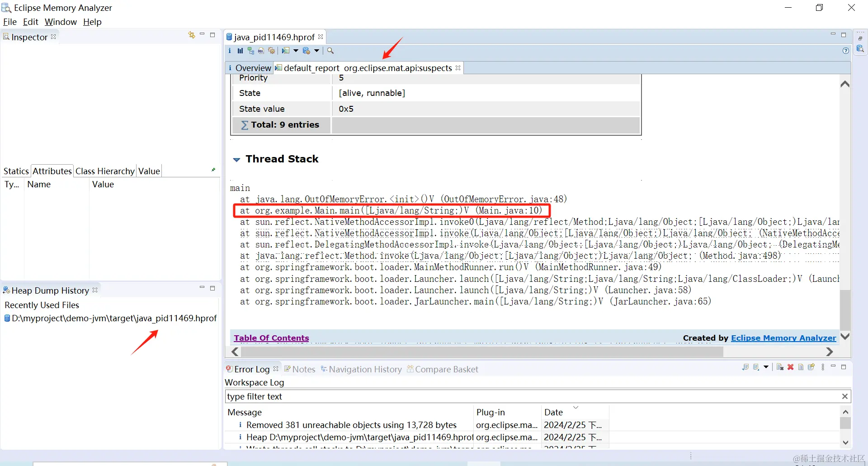Export the Error Log
The width and height of the screenshot is (868, 466).
[x=745, y=367]
